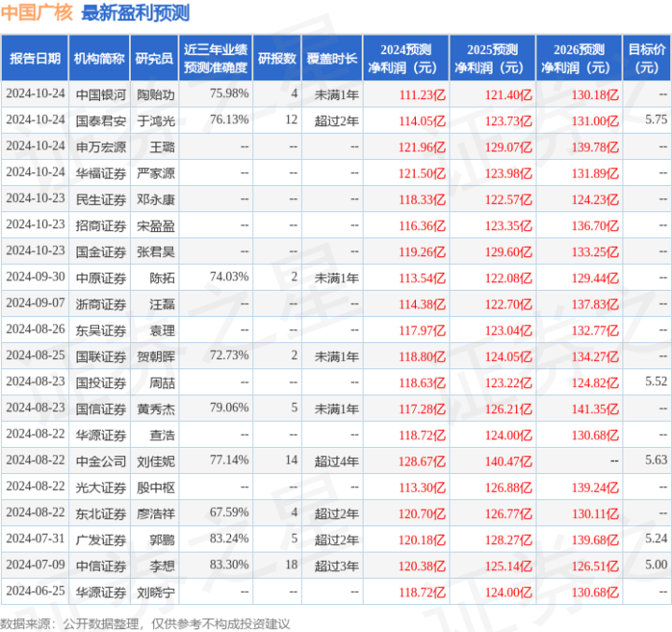This screenshot has width=672, height=632.
Task: Select the 国金证券 institution cell
Action: click(x=101, y=251)
